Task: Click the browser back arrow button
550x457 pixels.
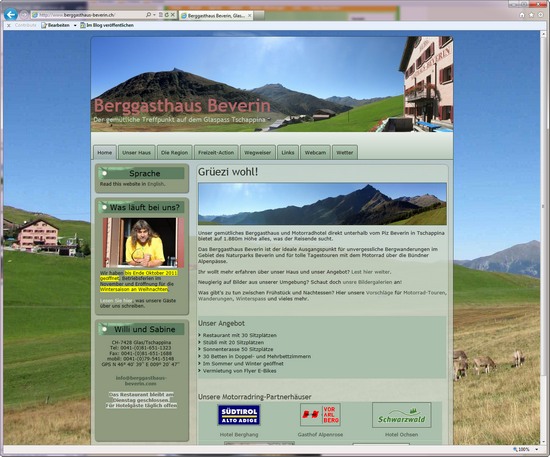Action: point(11,15)
